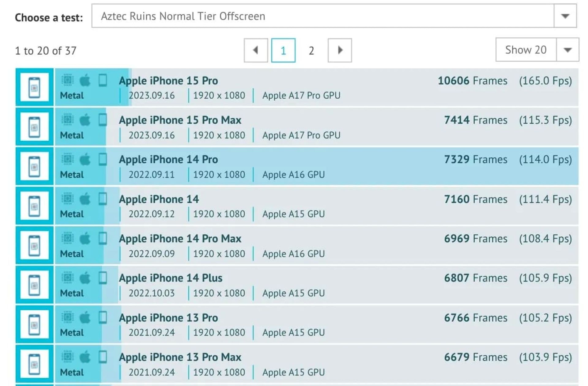Click the 7329 Frames score
The image size is (588, 386).
[x=476, y=160]
